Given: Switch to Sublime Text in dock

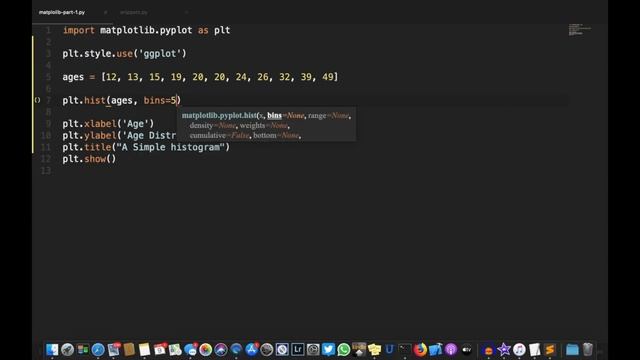Looking at the screenshot, I should coord(550,350).
